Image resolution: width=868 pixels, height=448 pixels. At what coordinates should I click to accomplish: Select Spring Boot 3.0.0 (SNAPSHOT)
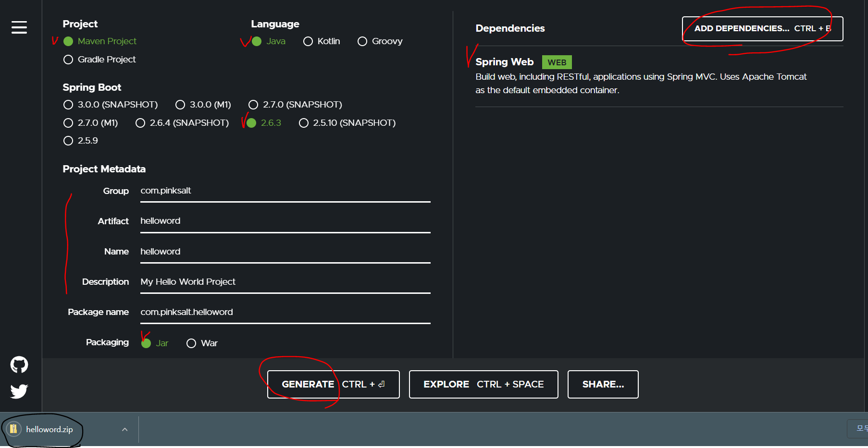pyautogui.click(x=68, y=105)
